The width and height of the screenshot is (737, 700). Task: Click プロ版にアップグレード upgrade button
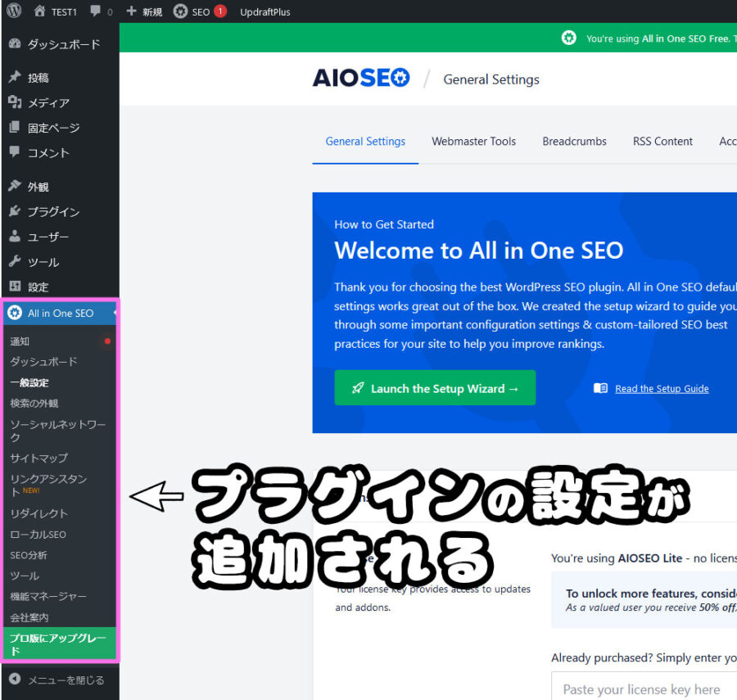click(60, 644)
